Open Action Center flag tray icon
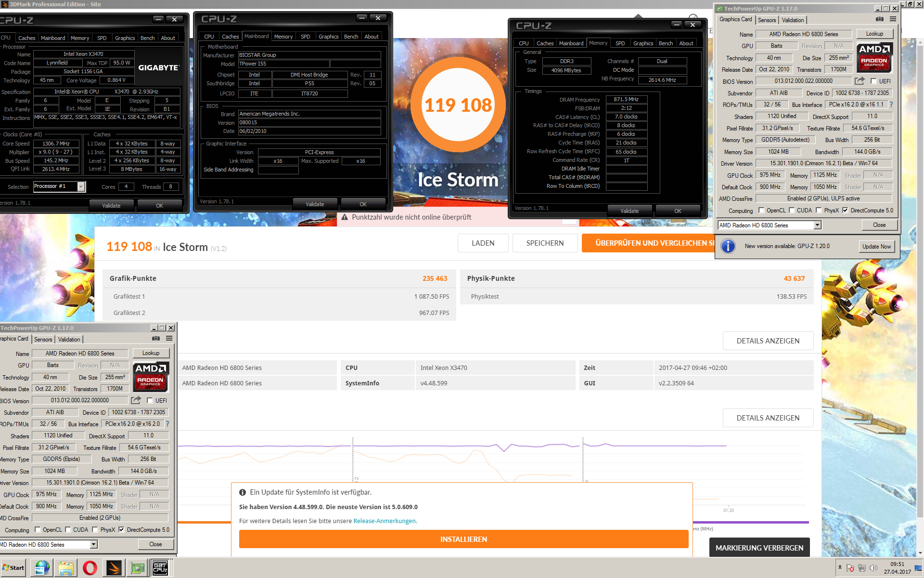The width and height of the screenshot is (924, 578). 850,568
